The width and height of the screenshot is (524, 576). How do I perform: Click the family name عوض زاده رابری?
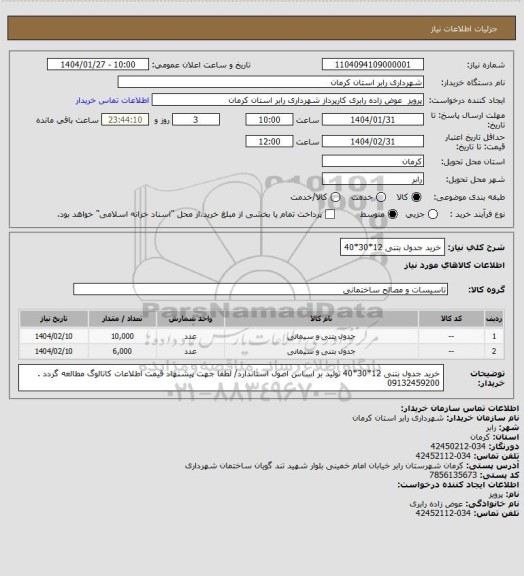click(437, 504)
